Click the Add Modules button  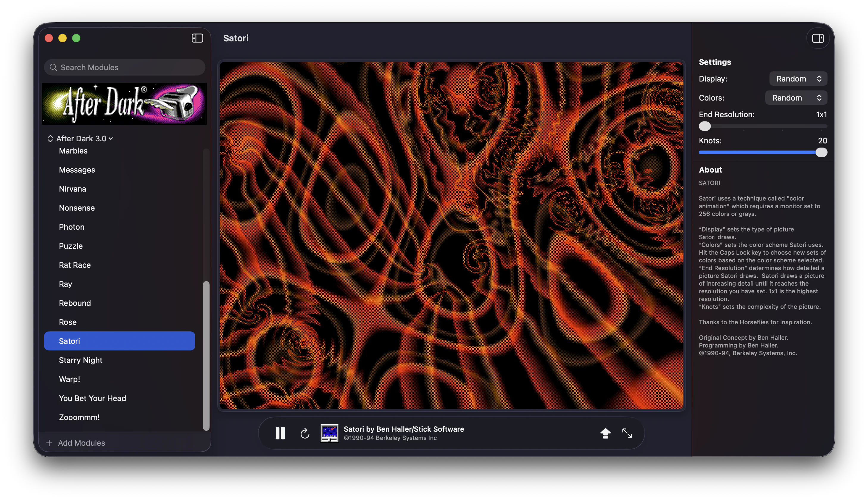click(76, 442)
